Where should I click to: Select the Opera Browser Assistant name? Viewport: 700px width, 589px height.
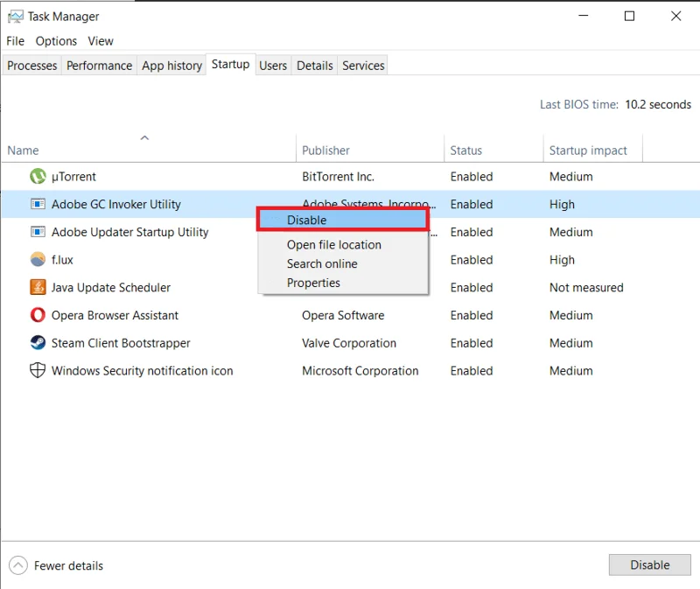click(115, 315)
